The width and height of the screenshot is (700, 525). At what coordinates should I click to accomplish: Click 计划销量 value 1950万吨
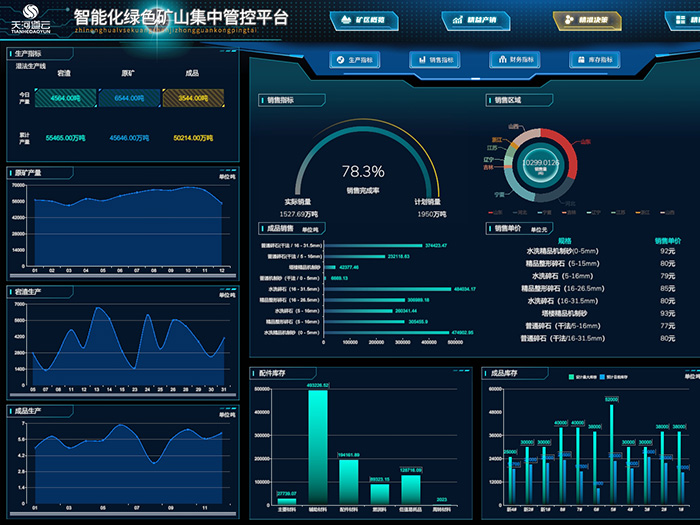[x=432, y=214]
